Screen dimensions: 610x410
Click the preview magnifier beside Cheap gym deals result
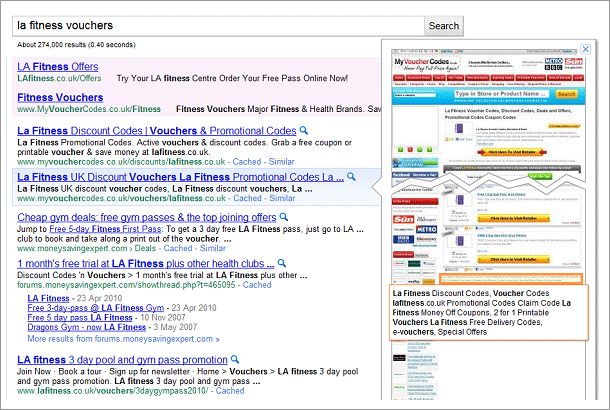tap(284, 217)
